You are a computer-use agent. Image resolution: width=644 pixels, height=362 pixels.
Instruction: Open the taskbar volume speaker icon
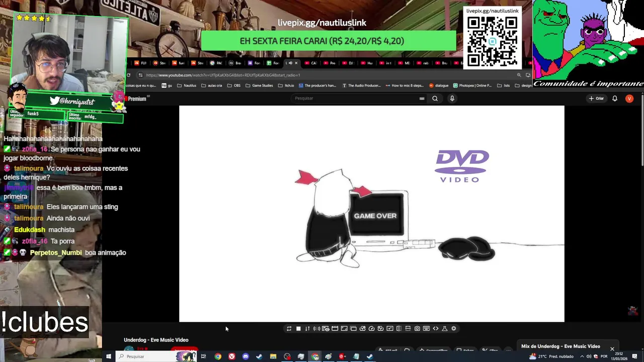589,356
